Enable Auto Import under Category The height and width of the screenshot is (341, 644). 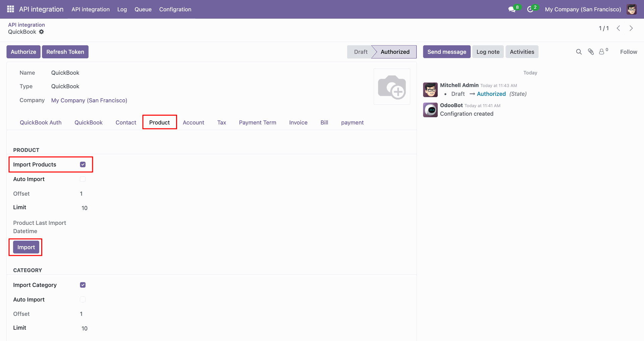pos(83,299)
